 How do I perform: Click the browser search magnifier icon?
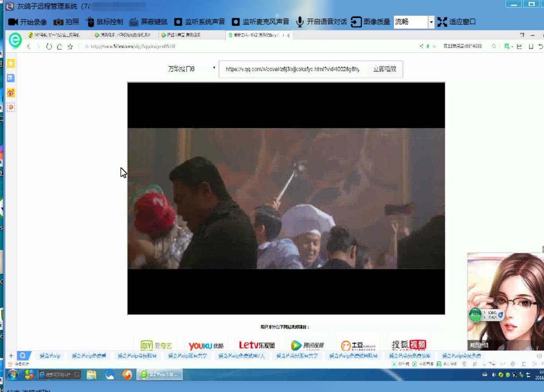pyautogui.click(x=493, y=46)
